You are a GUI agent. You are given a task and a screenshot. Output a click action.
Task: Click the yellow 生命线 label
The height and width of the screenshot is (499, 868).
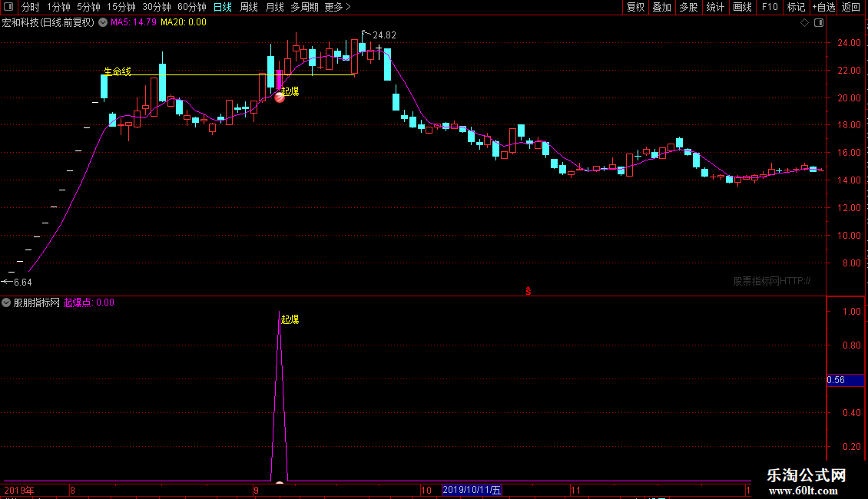pos(118,71)
